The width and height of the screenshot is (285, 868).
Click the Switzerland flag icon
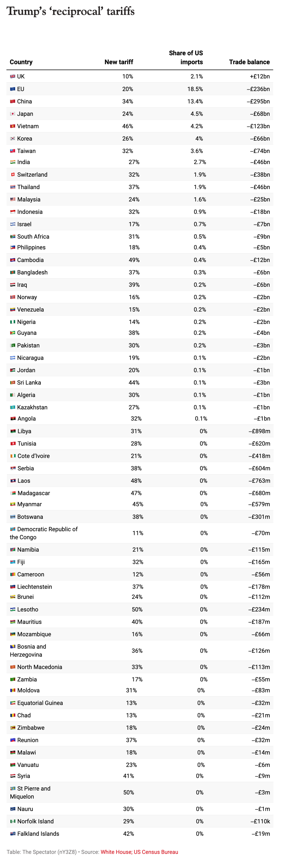pos(12,175)
